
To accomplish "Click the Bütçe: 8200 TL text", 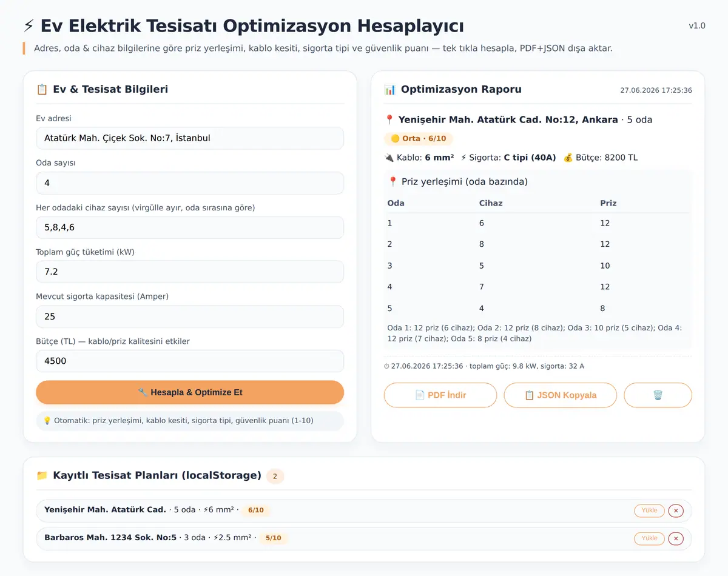I will coord(606,158).
